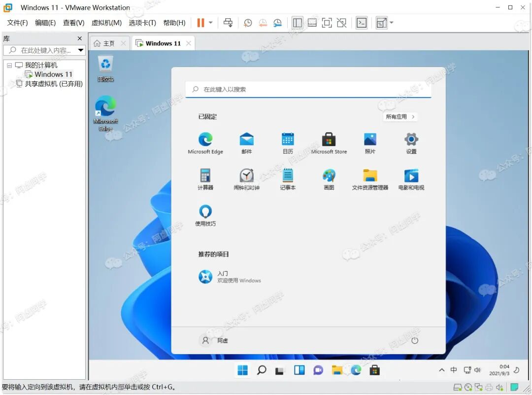532x395 pixels.
Task: Open the console view icon
Action: (362, 23)
